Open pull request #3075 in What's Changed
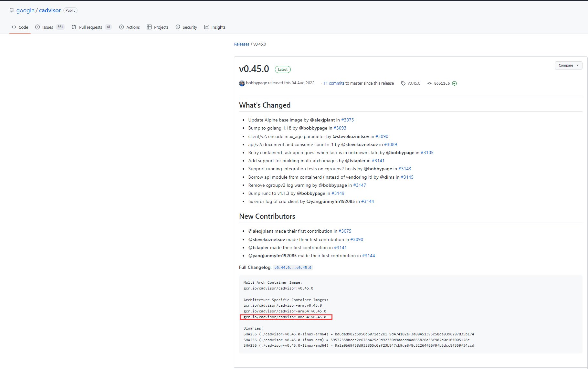 [347, 120]
